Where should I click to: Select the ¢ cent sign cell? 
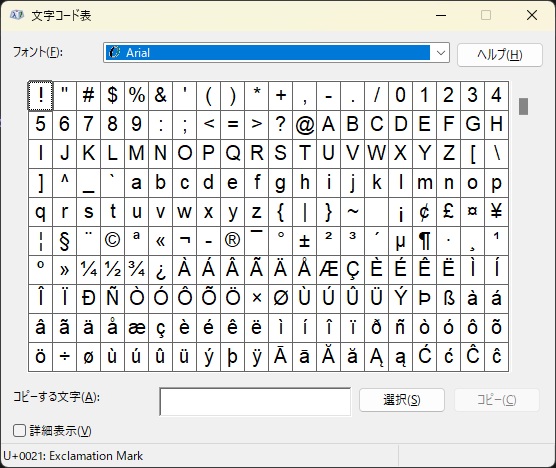(x=424, y=212)
